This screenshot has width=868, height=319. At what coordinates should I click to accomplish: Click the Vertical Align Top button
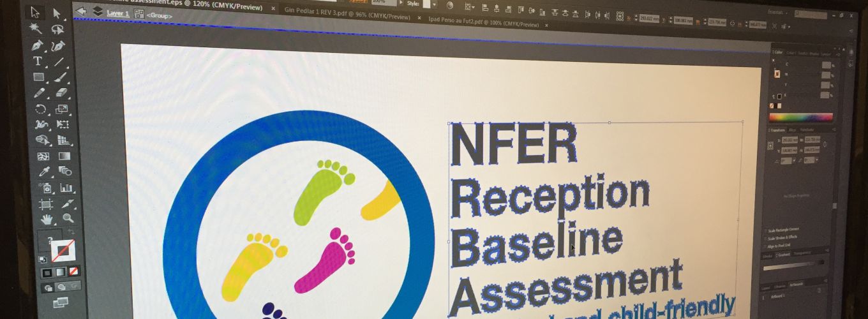521,10
